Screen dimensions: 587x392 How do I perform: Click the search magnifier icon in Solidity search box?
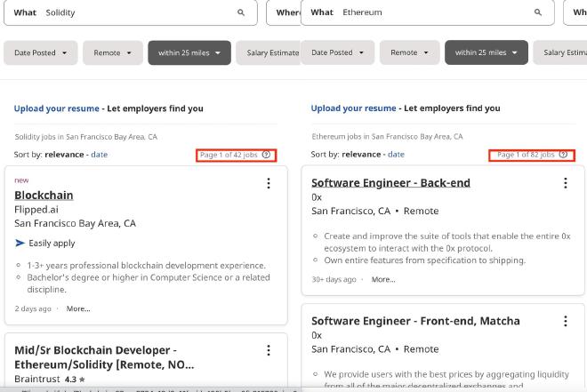[241, 12]
